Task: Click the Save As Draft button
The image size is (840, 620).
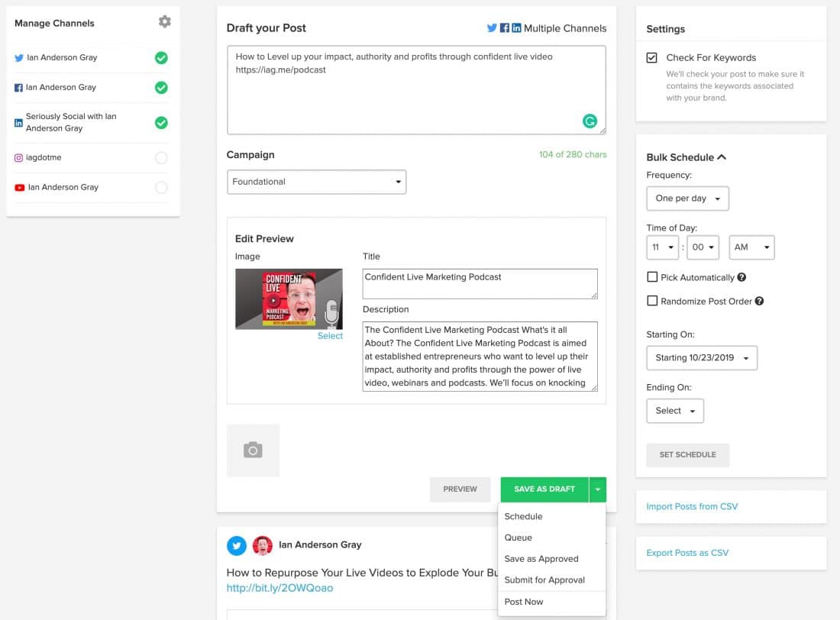Action: 544,489
